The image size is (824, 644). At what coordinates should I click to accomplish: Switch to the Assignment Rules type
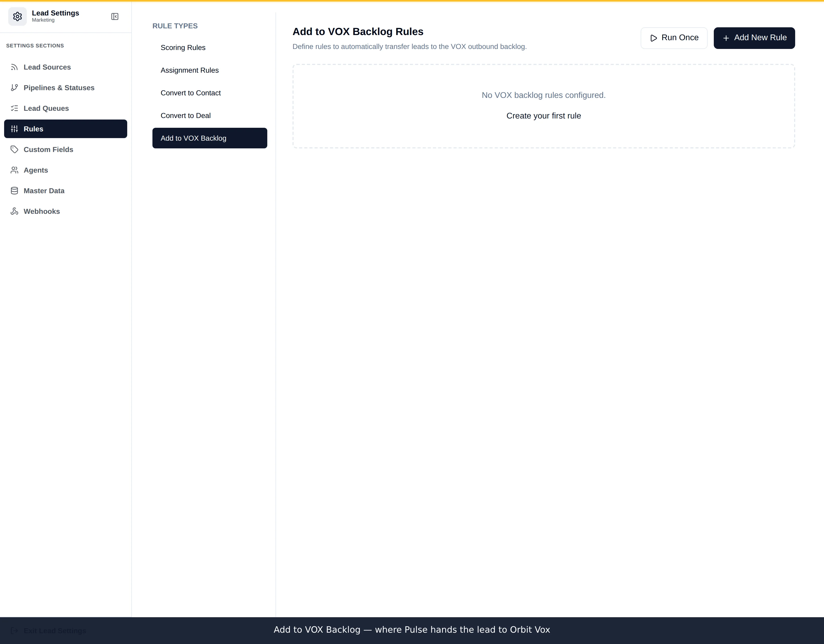pyautogui.click(x=210, y=70)
